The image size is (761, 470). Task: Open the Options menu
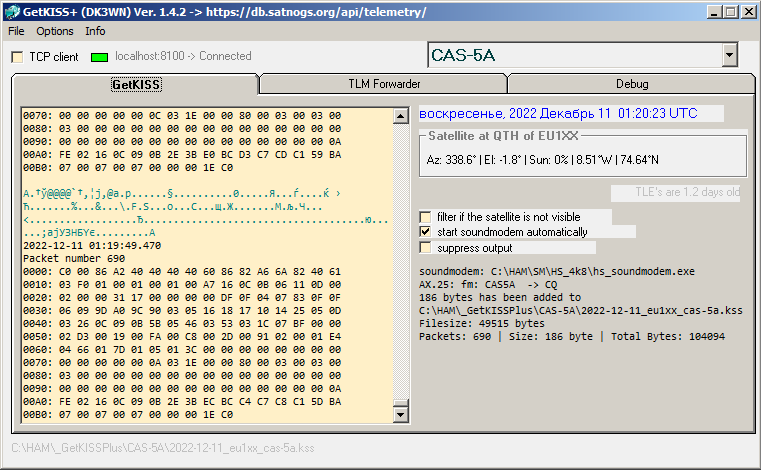55,31
